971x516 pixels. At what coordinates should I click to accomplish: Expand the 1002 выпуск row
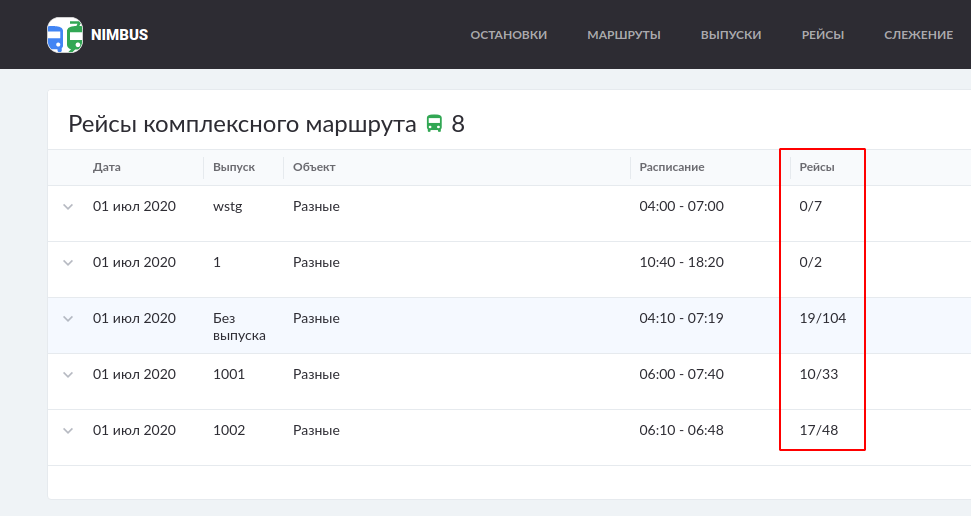(x=68, y=431)
